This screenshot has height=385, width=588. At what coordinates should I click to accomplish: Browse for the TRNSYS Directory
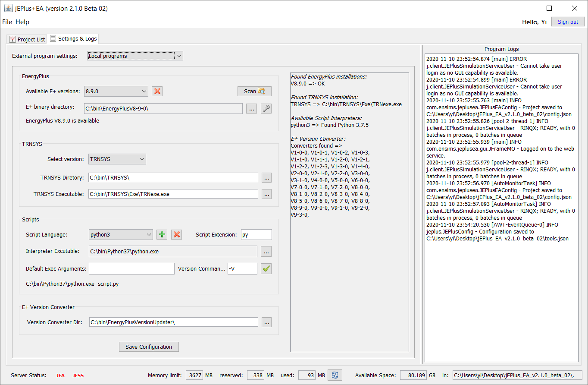pyautogui.click(x=266, y=177)
